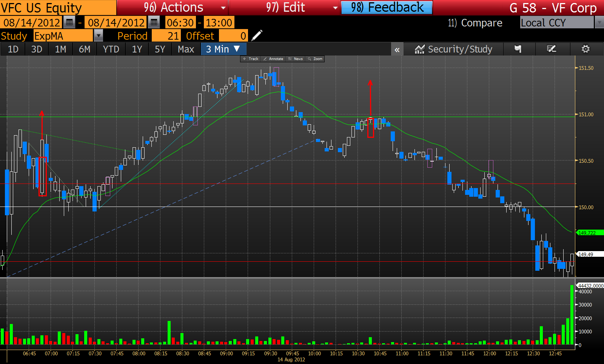Click the 14 Aug 2012 date label
Viewport: 604px width, 364px height.
[291, 360]
